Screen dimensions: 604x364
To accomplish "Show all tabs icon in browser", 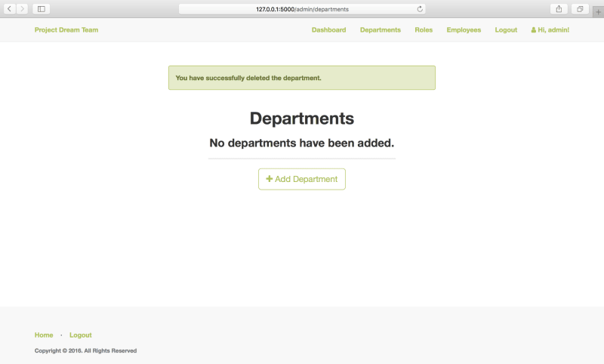I will pyautogui.click(x=580, y=9).
